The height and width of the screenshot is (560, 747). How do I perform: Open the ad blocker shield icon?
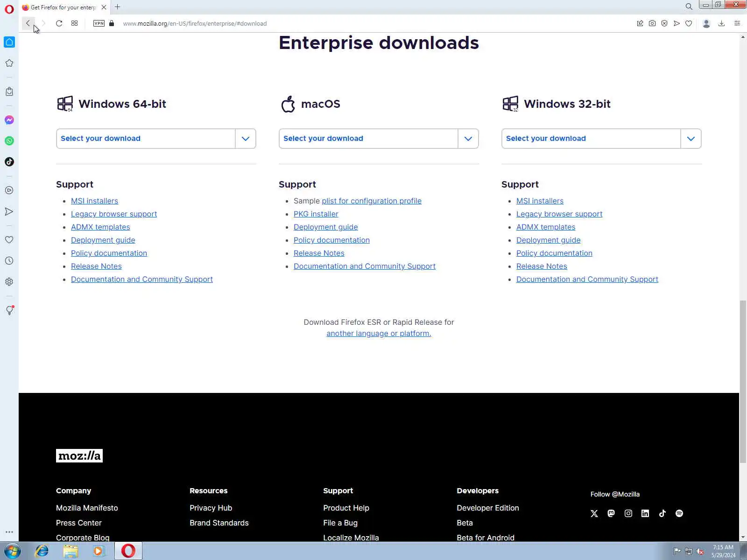click(664, 23)
